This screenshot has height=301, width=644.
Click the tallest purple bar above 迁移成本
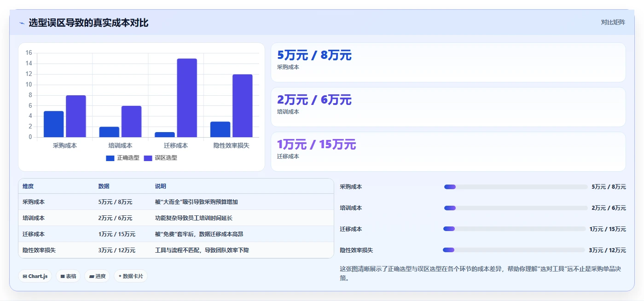coord(187,98)
